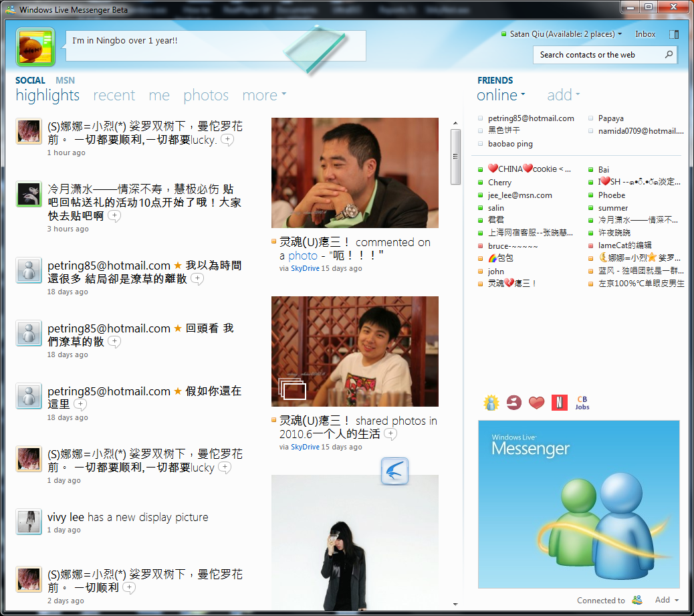Screen dimensions: 694x616
Task: Switch to the recent tab
Action: click(x=114, y=95)
